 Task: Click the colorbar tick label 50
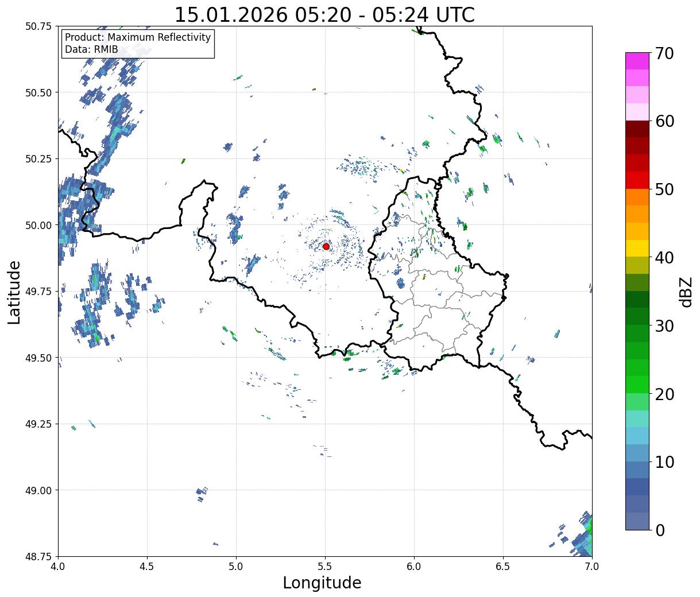click(x=664, y=189)
